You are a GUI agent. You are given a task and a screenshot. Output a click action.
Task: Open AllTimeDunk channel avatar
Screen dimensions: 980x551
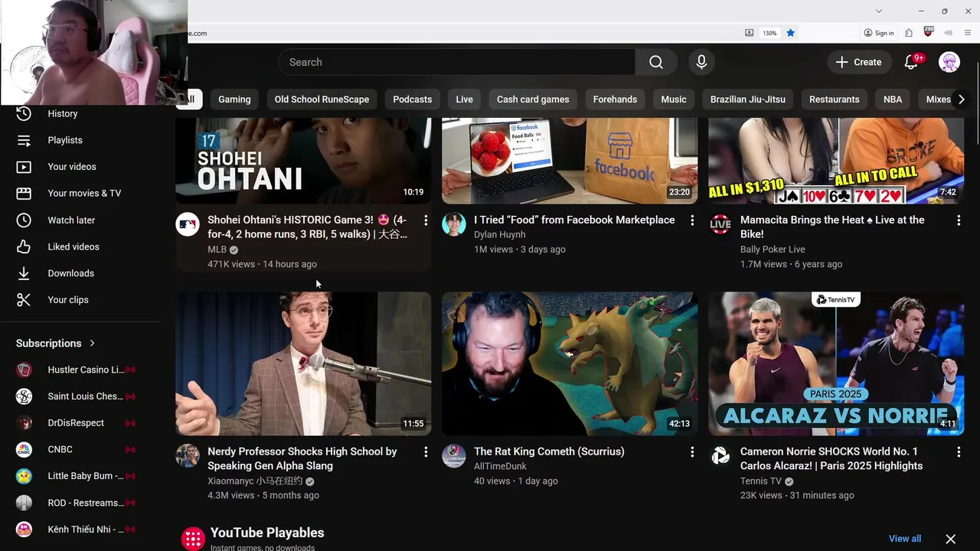click(x=454, y=456)
